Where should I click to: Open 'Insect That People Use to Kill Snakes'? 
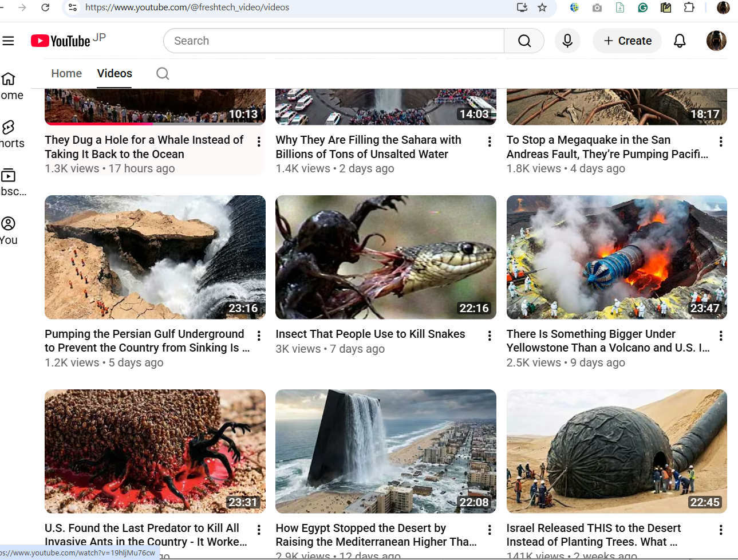pos(370,334)
